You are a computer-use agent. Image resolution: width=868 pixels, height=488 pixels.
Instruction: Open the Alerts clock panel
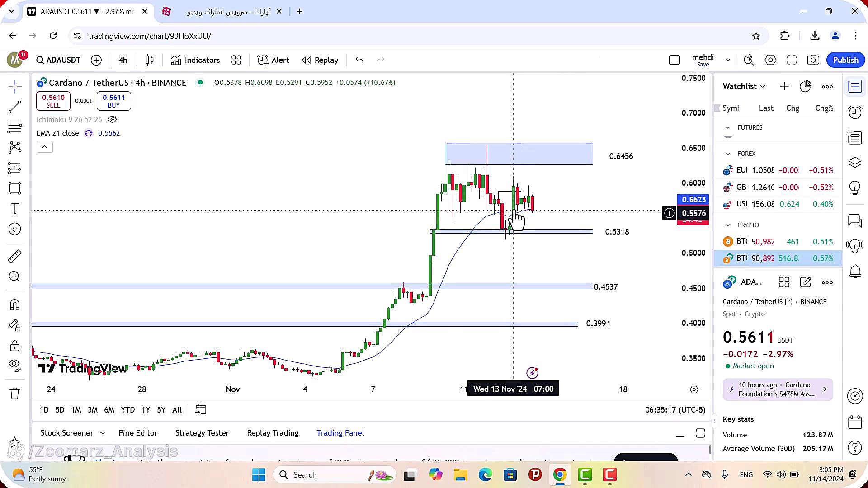pyautogui.click(x=855, y=112)
